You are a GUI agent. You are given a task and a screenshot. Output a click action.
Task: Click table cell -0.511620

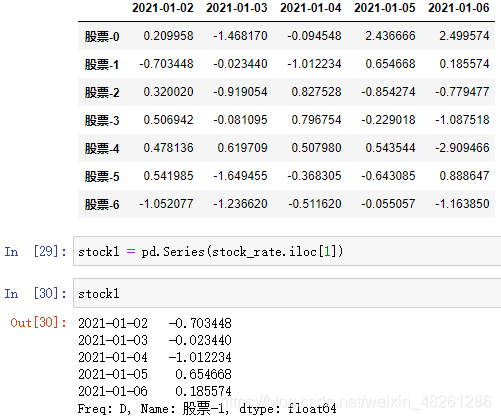(x=314, y=204)
